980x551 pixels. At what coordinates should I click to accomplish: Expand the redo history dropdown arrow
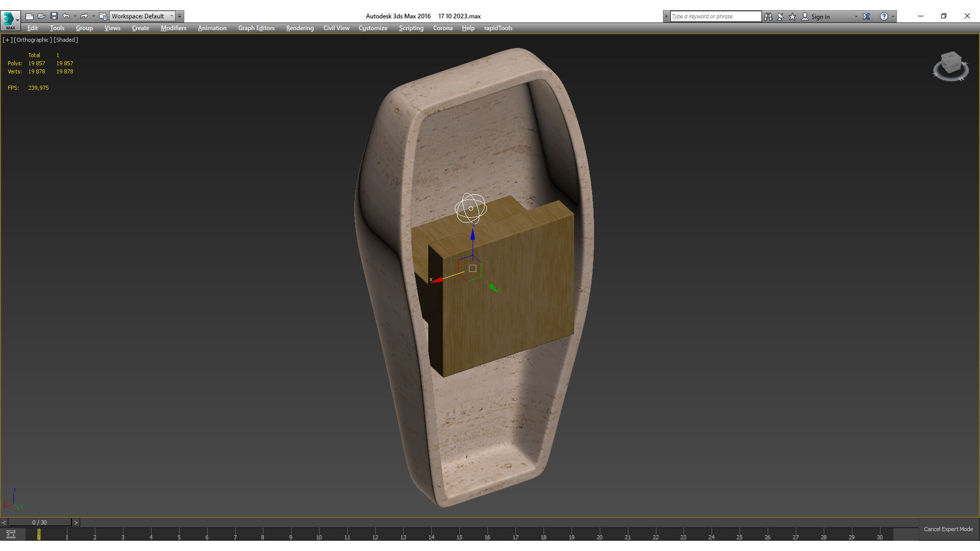tap(93, 16)
